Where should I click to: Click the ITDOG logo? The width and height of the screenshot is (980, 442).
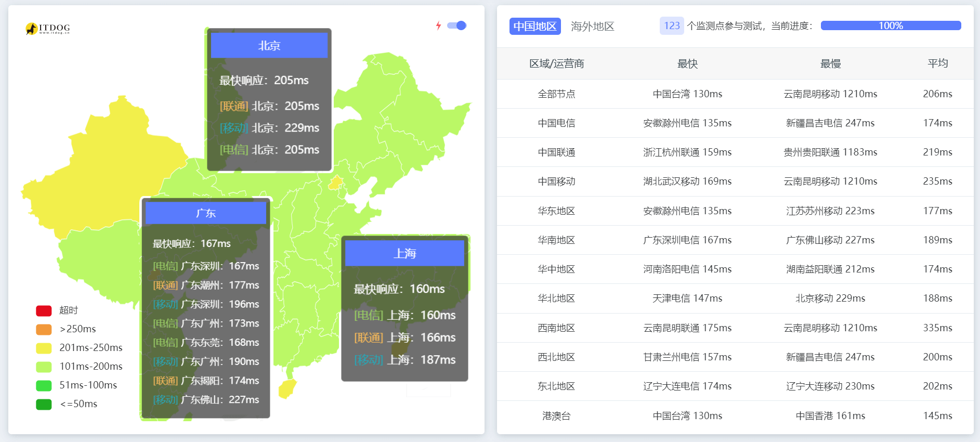pyautogui.click(x=47, y=29)
